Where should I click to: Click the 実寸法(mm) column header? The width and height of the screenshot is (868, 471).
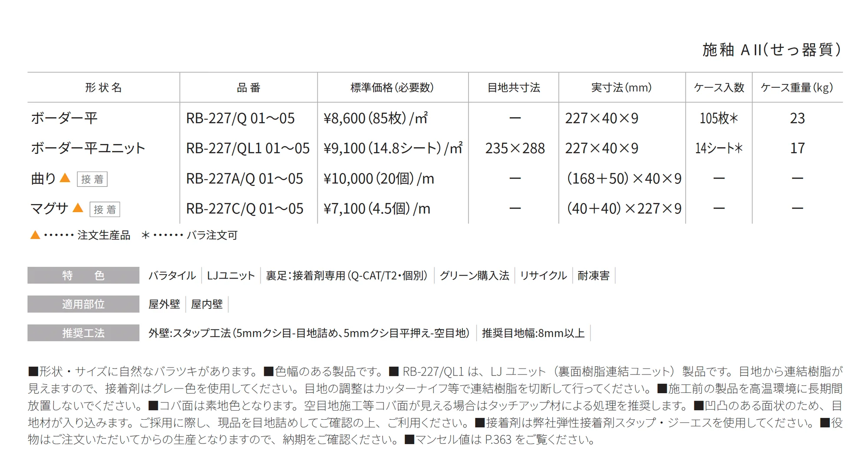[621, 87]
